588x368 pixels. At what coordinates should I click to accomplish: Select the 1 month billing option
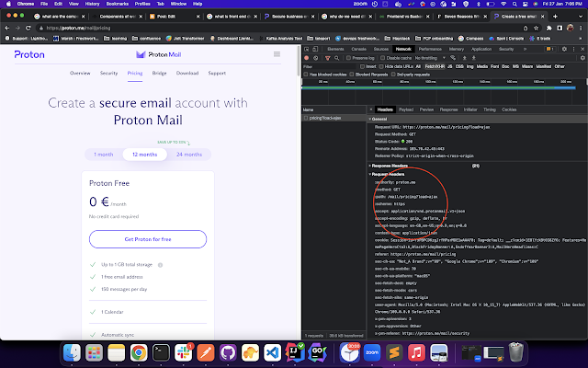(x=104, y=155)
